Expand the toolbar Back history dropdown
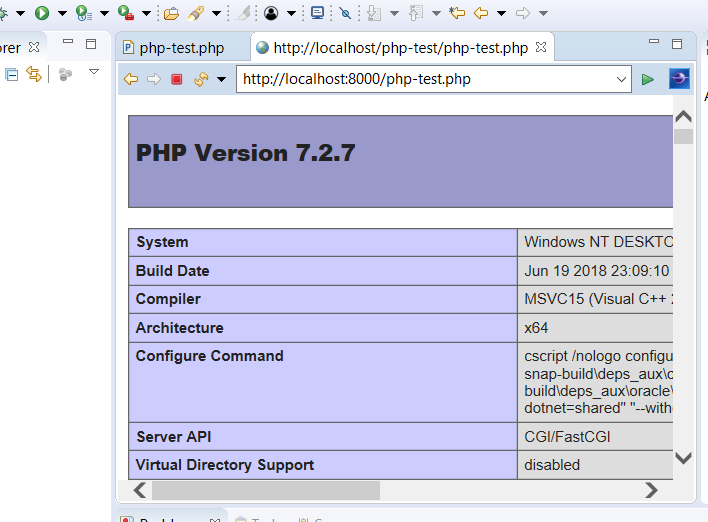The height and width of the screenshot is (522, 708). tap(501, 13)
